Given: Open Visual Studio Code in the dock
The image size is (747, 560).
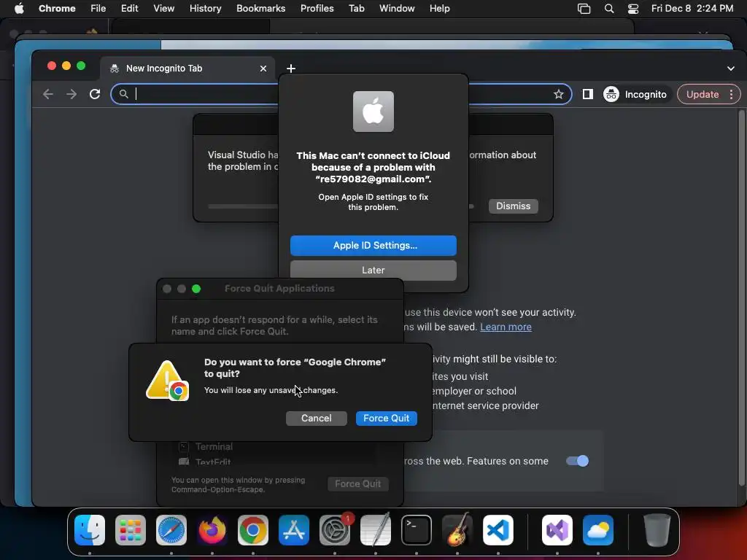Looking at the screenshot, I should click(498, 530).
